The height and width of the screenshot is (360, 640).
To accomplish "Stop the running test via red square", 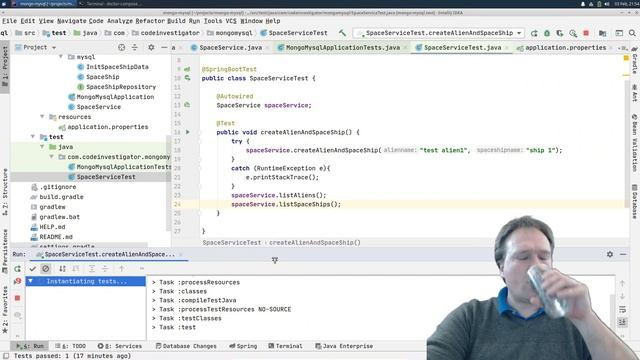I will (x=17, y=298).
